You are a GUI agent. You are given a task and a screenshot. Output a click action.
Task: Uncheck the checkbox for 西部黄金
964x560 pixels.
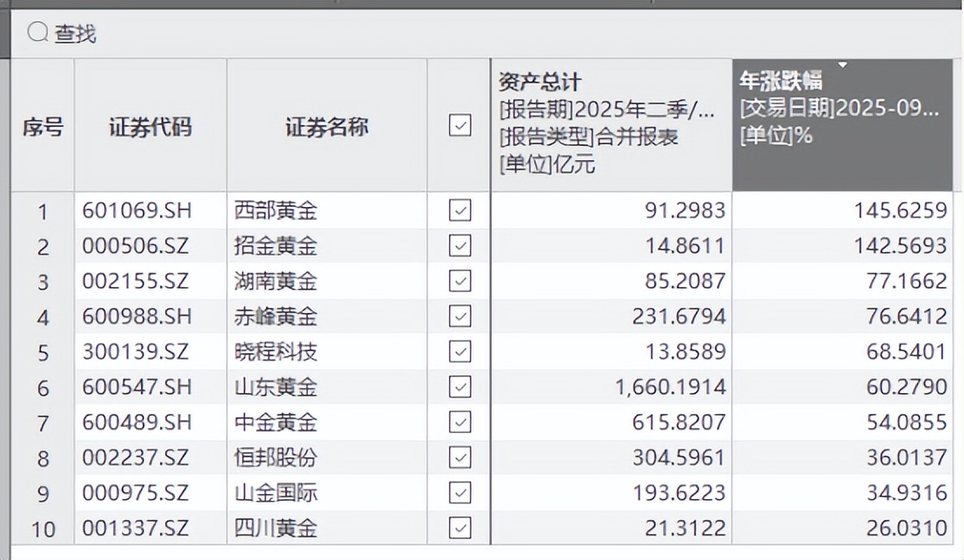pos(459,210)
